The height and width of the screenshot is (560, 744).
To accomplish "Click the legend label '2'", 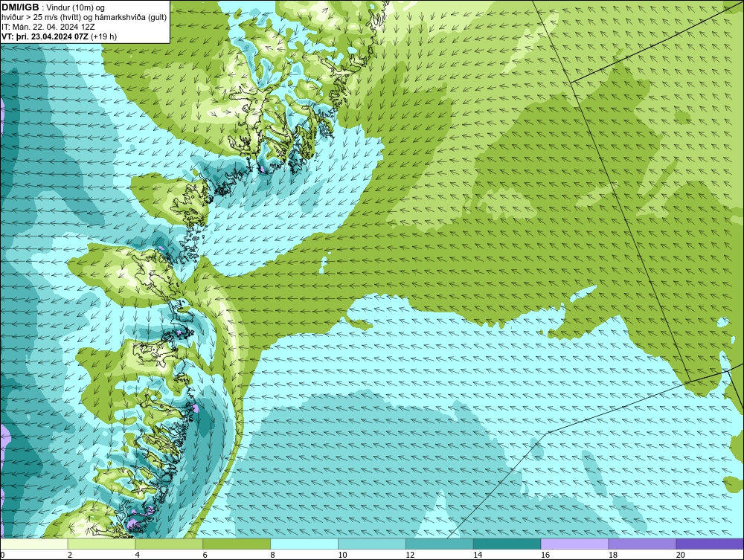I will 70,555.
